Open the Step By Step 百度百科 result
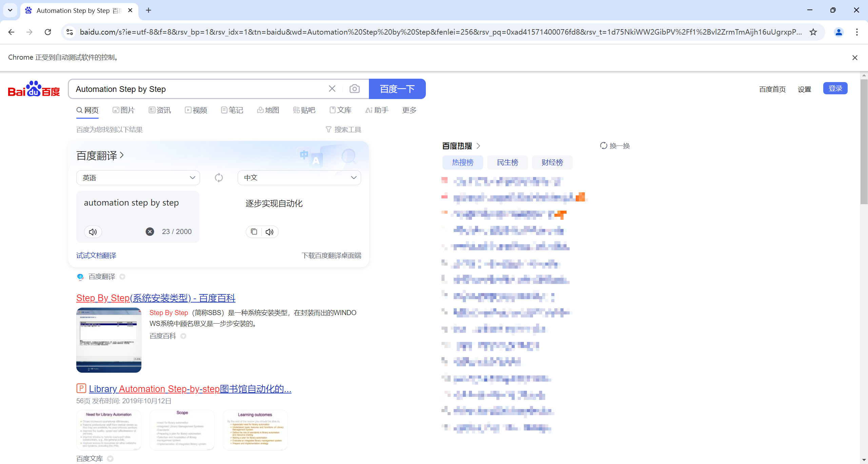868x464 pixels. pos(156,298)
